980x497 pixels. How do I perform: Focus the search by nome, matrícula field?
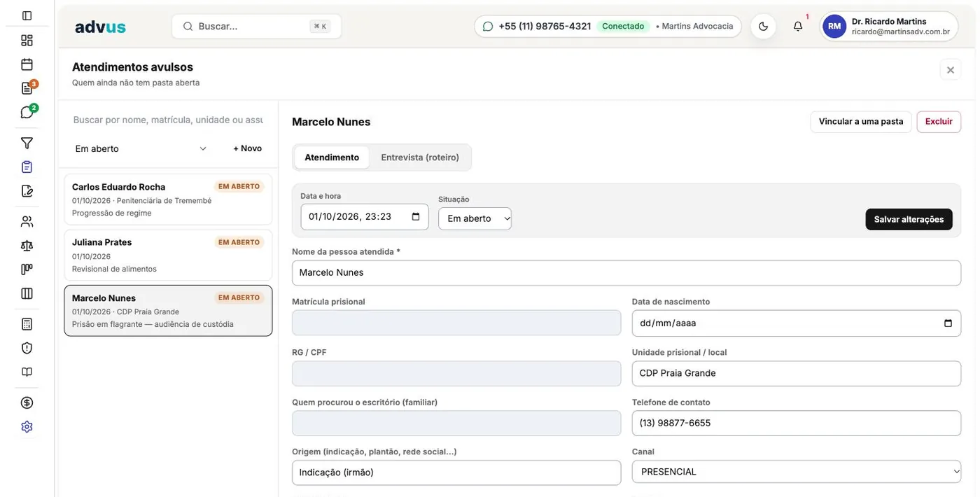[168, 120]
